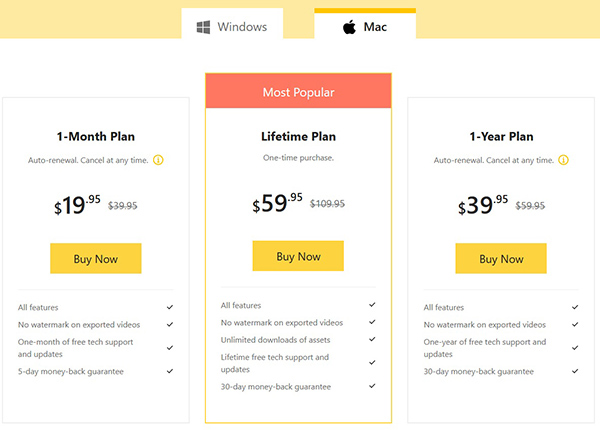Click the Most Popular banner
Viewport: 600px width, 430px height.
point(298,91)
